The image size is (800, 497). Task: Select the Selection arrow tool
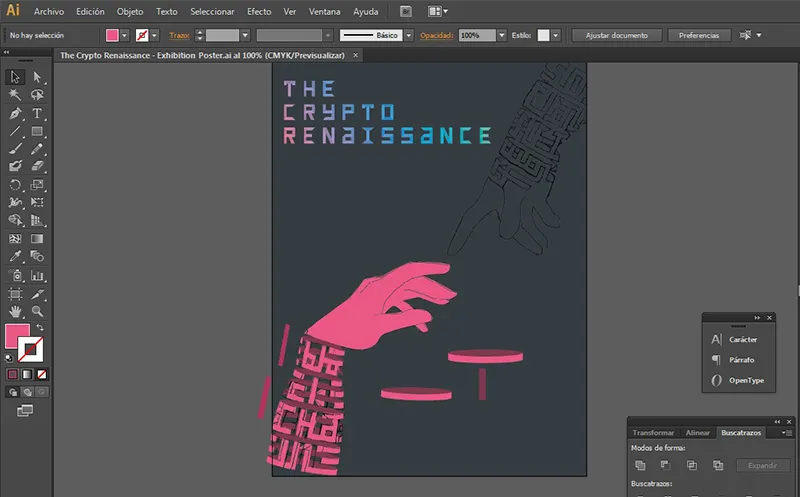pyautogui.click(x=15, y=77)
